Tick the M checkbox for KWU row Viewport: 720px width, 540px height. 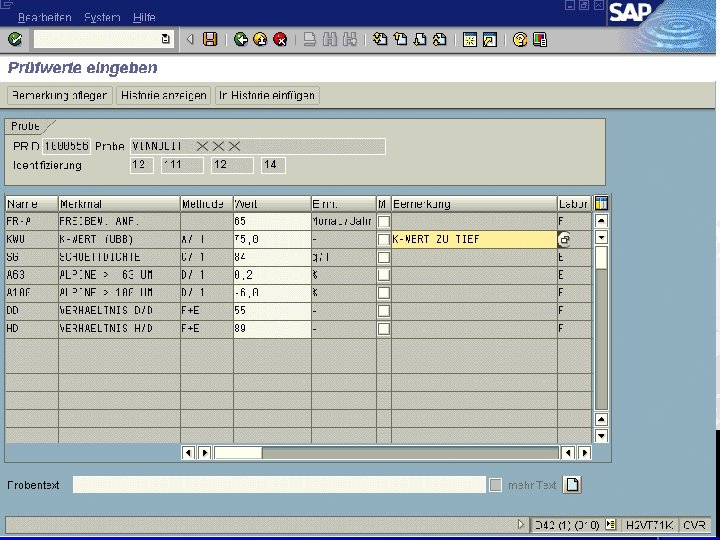[x=383, y=239]
